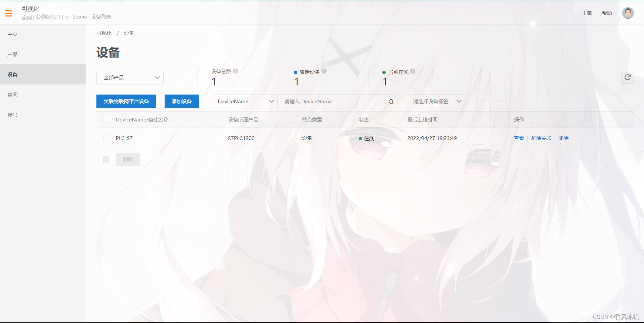Select 设备 in sidebar
644x323 pixels.
[x=43, y=74]
